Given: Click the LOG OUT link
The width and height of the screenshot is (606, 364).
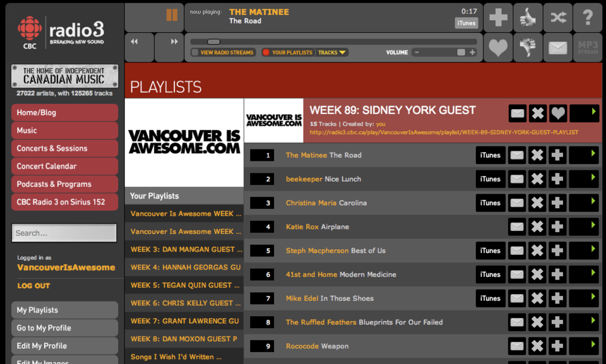Looking at the screenshot, I should pos(33,286).
